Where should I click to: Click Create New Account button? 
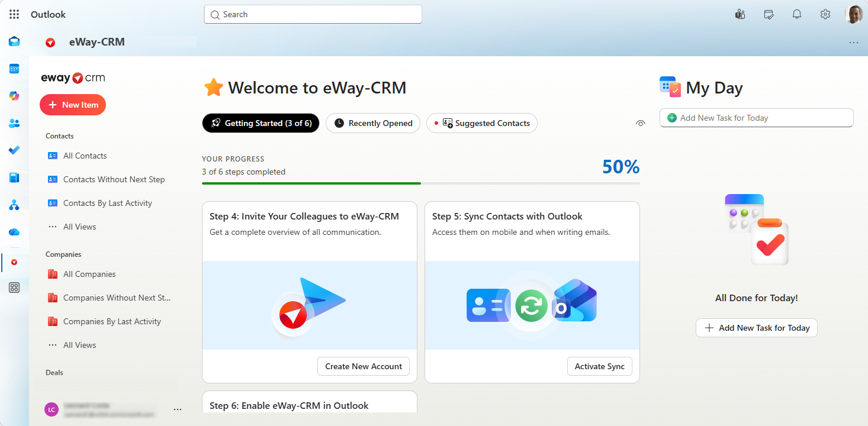364,366
